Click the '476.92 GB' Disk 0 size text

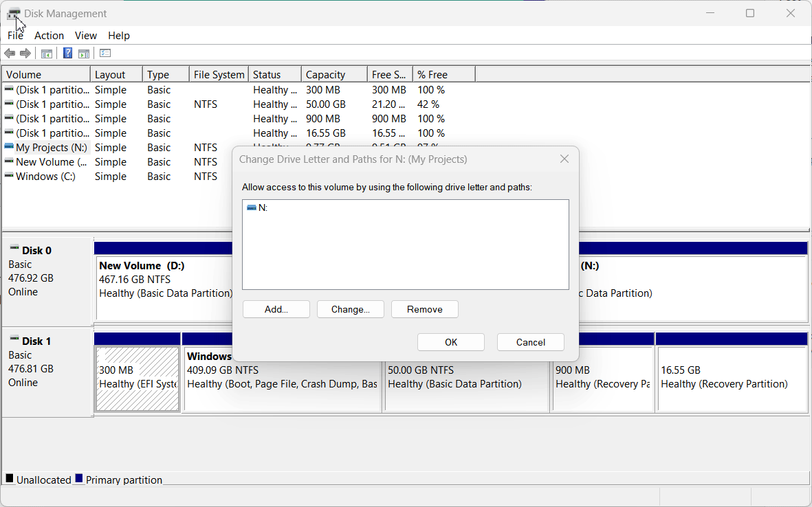tap(31, 278)
